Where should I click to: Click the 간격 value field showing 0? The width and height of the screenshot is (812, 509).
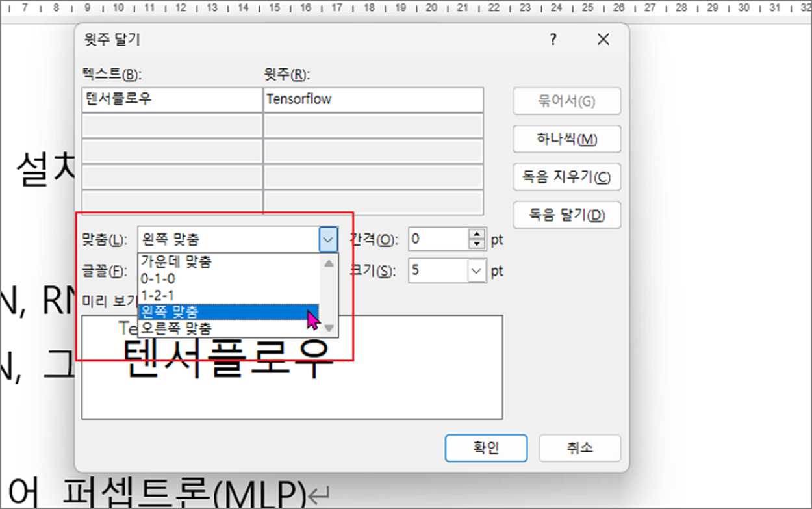(x=438, y=239)
